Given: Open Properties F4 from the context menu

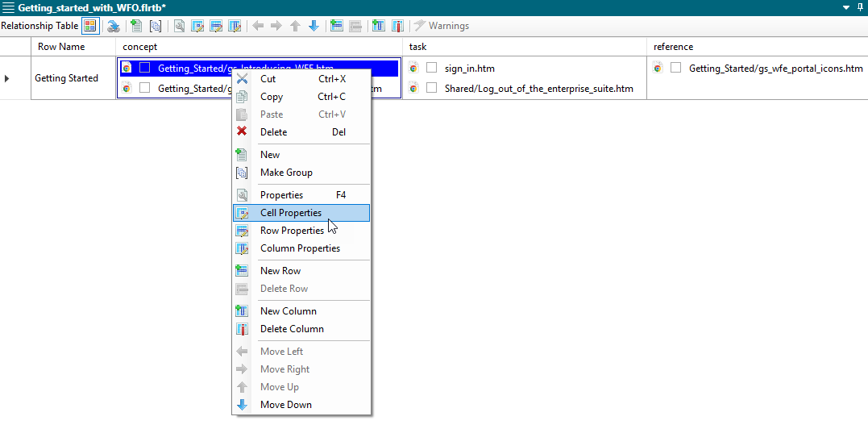Looking at the screenshot, I should (x=301, y=195).
